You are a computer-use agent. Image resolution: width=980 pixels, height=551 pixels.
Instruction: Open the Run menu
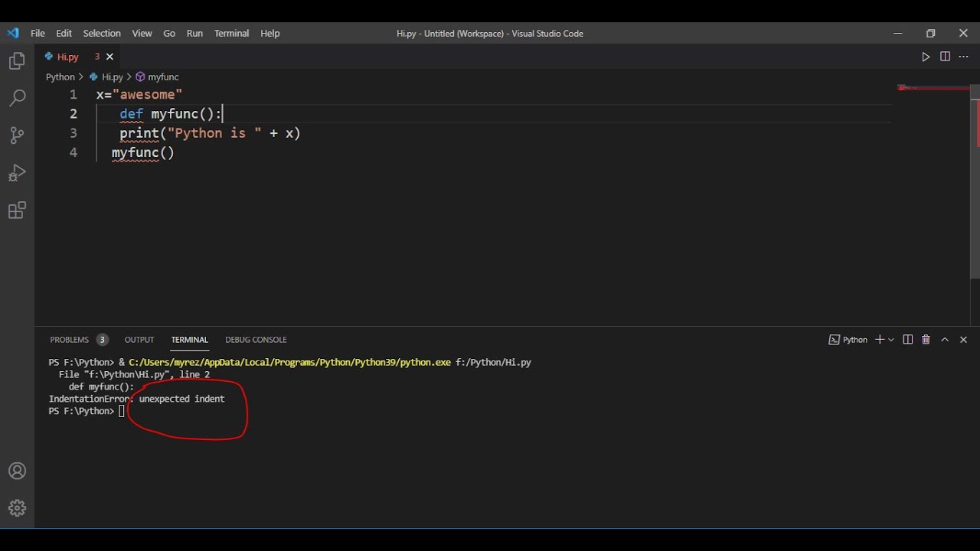194,33
